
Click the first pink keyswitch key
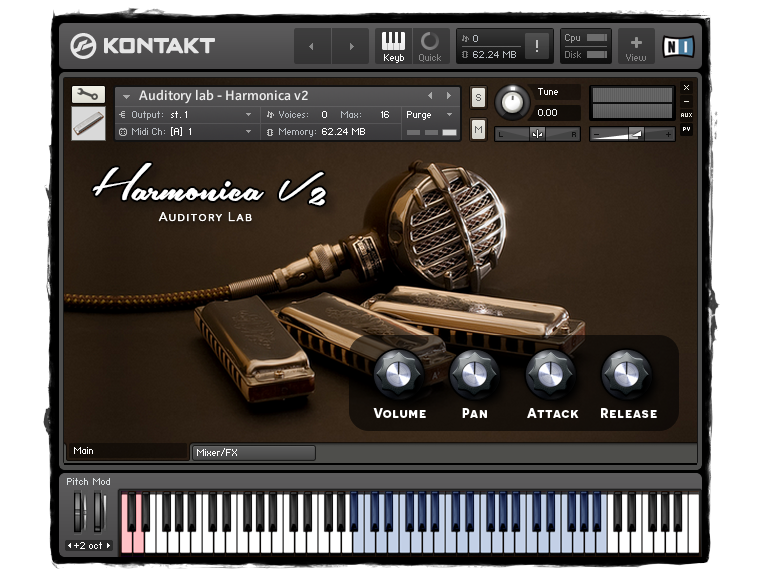tap(126, 540)
